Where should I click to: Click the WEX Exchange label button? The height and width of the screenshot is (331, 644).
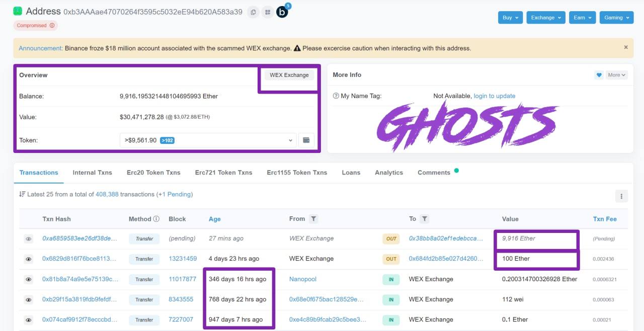click(x=289, y=75)
